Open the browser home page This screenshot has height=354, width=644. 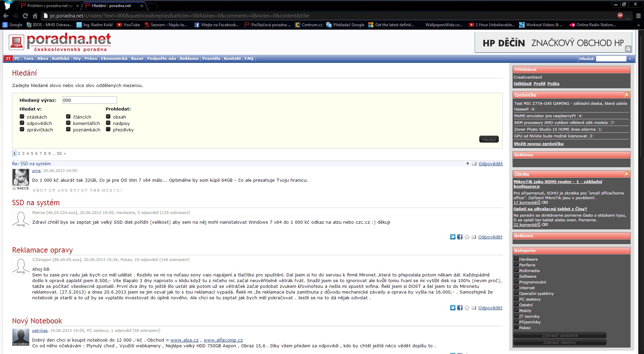click(35, 16)
